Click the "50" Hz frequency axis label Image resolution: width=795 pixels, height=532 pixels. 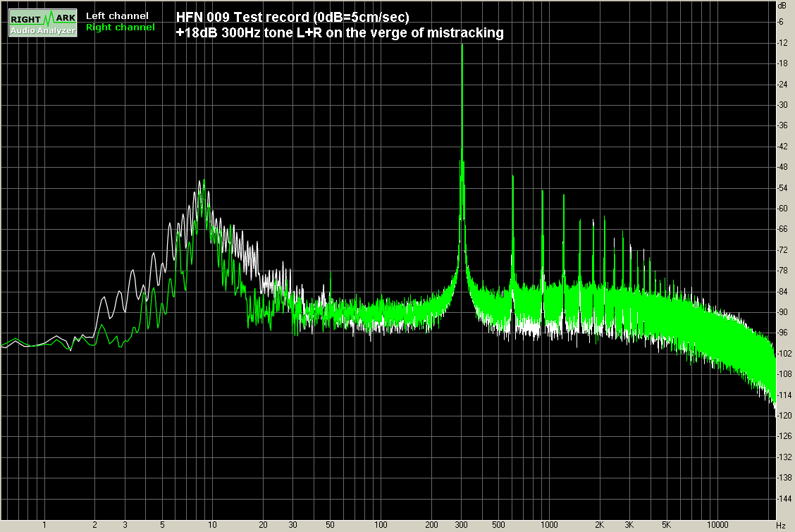(330, 525)
